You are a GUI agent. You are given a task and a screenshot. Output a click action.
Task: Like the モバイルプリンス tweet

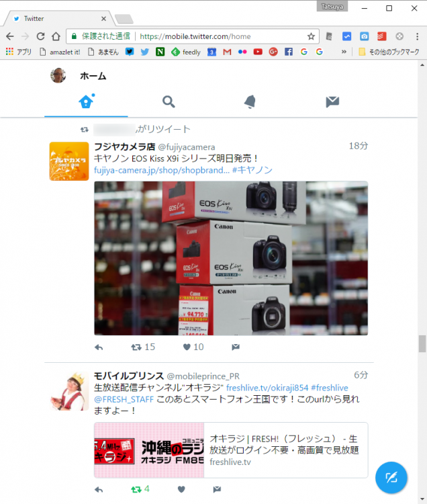(181, 489)
